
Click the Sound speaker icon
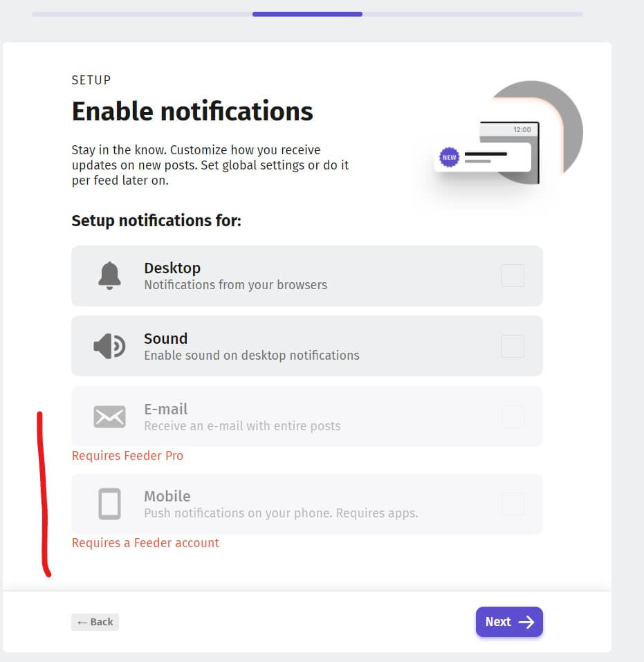[x=109, y=346]
